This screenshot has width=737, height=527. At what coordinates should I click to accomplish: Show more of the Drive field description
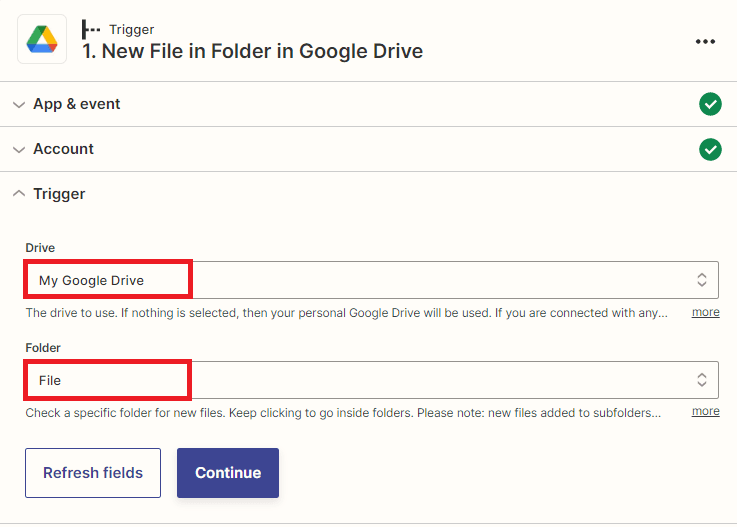(705, 313)
